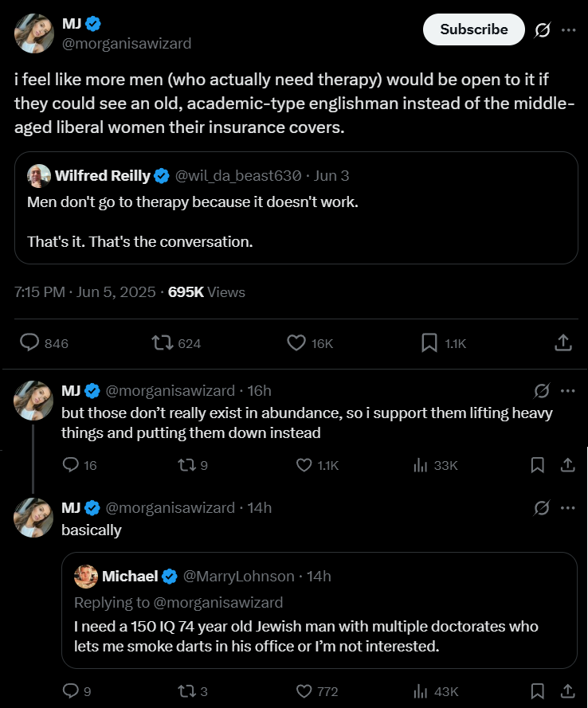588x708 pixels.
Task: Open @morganisawizard profile handle in header
Action: (x=126, y=44)
